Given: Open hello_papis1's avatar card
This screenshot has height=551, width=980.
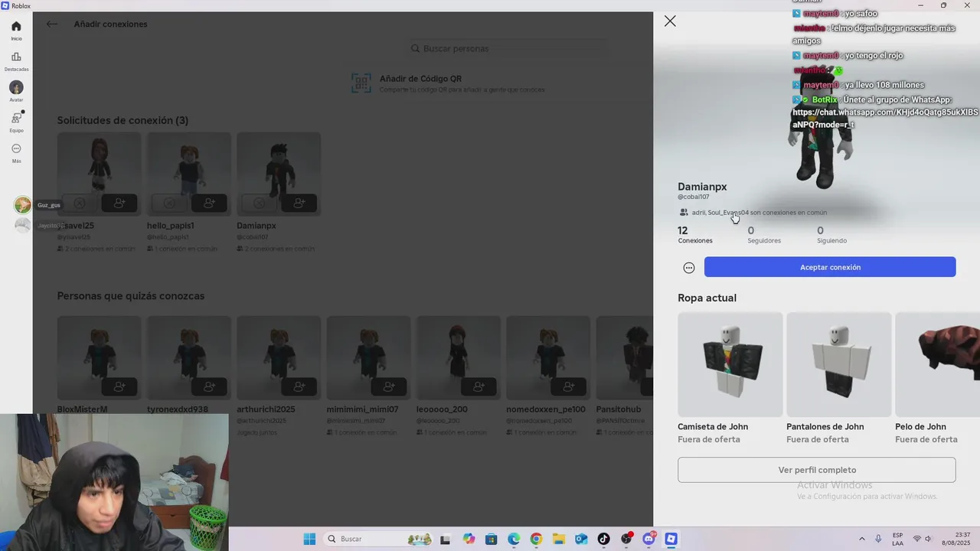Looking at the screenshot, I should pos(188,174).
